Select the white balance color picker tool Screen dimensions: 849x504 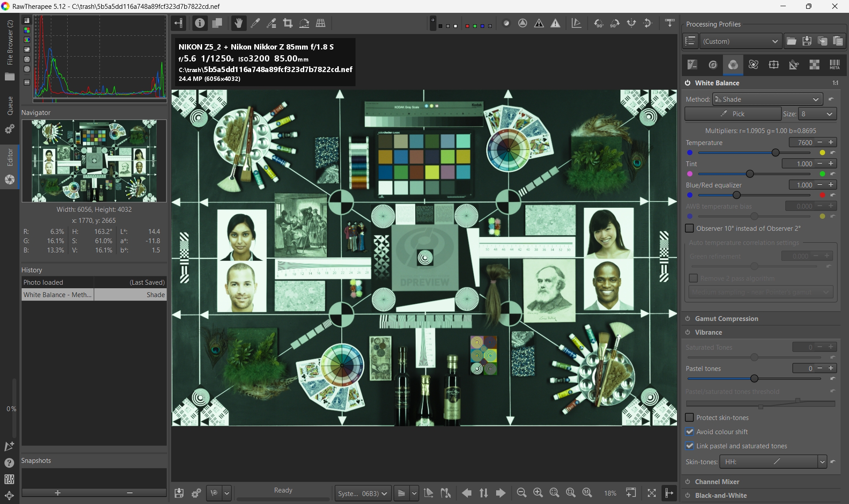[x=255, y=23]
